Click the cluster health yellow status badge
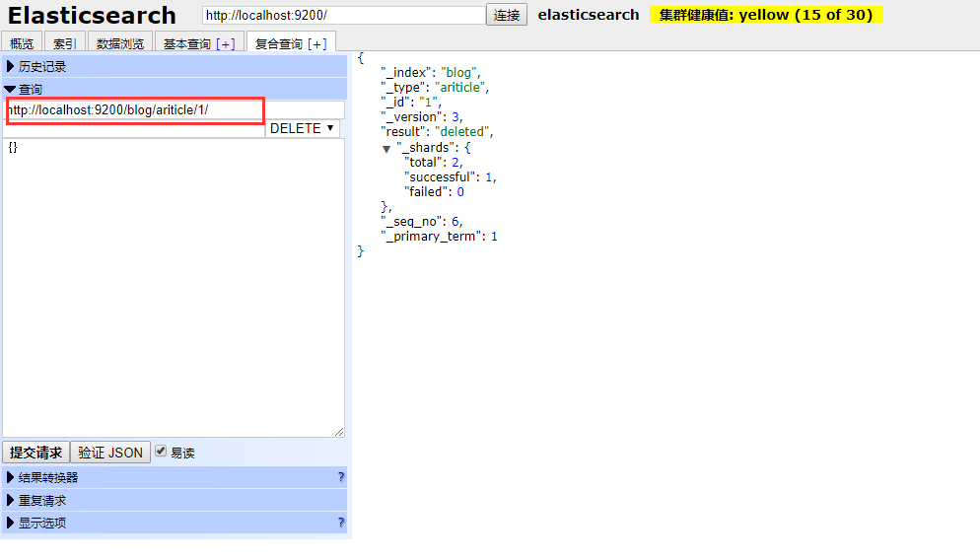This screenshot has width=980, height=560. [x=766, y=15]
